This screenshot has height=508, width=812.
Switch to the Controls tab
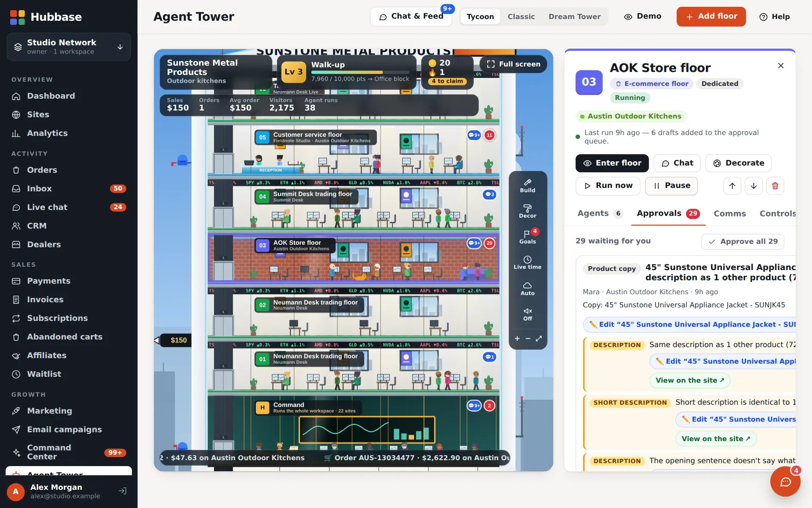(777, 214)
